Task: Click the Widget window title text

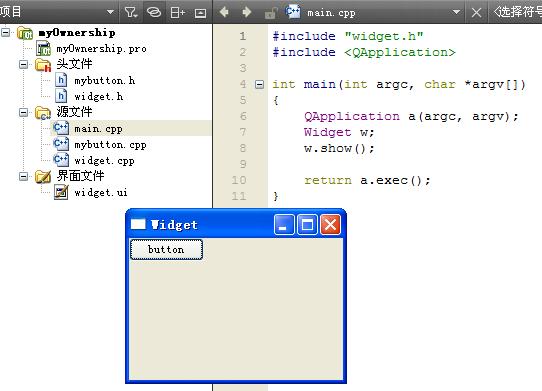Action: pos(174,225)
